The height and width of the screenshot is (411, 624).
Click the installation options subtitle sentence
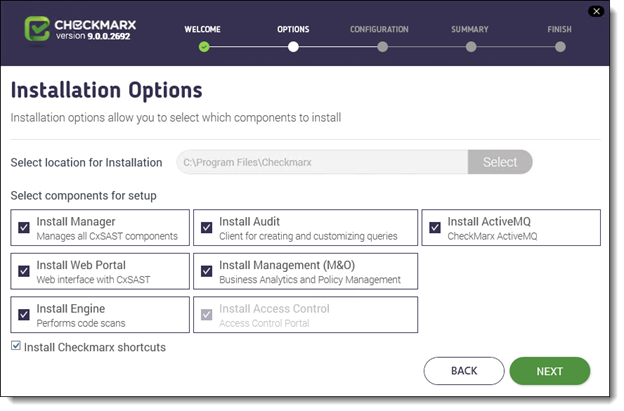[x=176, y=118]
